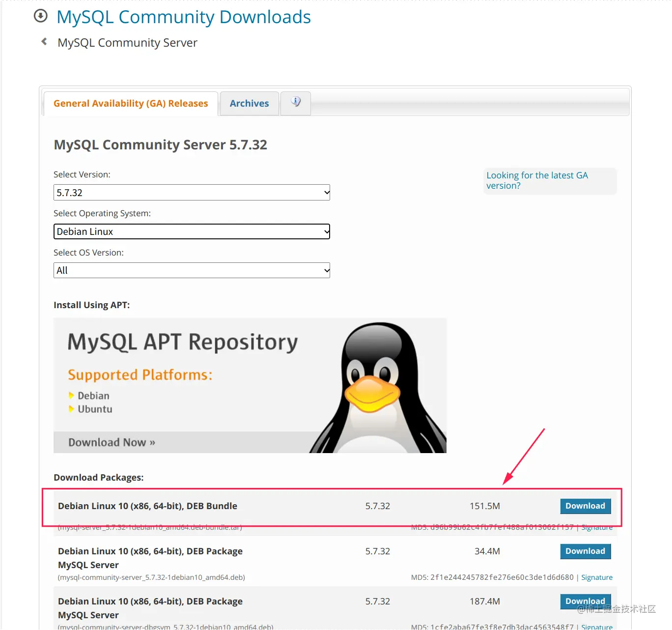Open the Select OS Version dropdown showing All

pyautogui.click(x=192, y=270)
